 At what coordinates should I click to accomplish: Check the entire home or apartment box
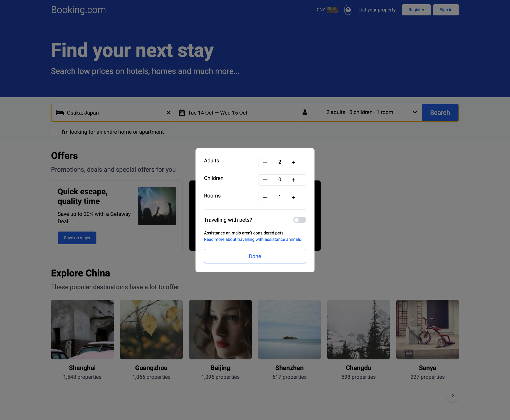point(54,132)
